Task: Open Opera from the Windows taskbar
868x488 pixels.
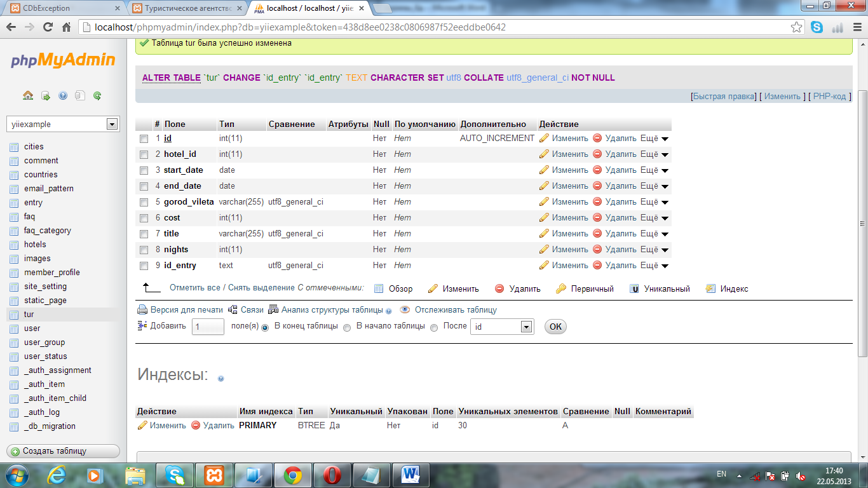Action: 331,475
